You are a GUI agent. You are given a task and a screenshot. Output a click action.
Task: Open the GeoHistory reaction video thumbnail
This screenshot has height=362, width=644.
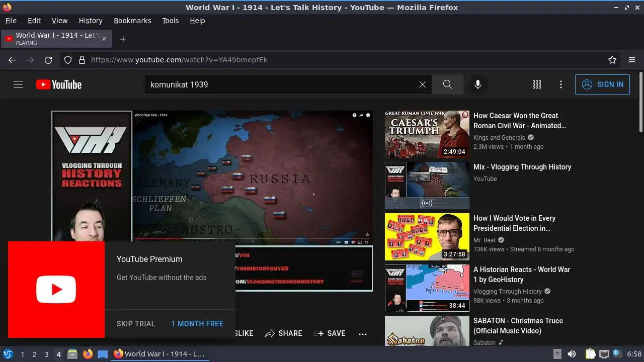point(427,288)
